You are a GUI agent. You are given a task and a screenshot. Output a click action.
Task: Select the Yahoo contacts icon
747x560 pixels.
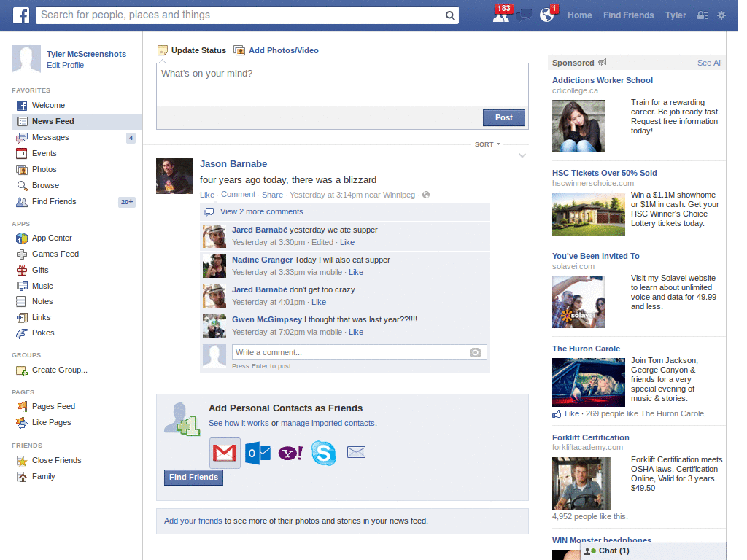290,452
